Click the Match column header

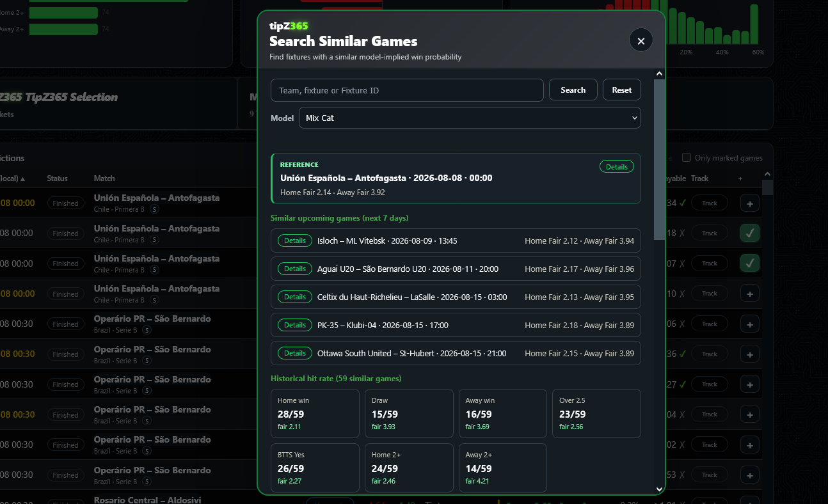pyautogui.click(x=104, y=178)
